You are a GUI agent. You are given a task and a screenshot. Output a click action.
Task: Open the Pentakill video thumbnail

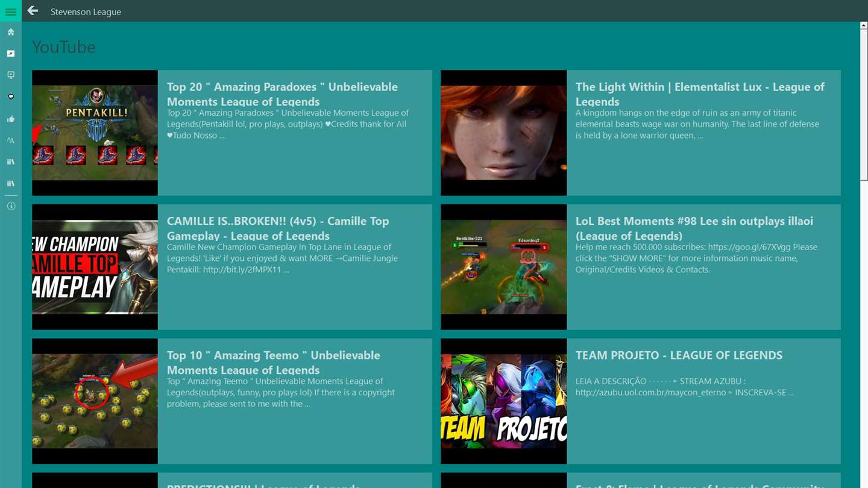(95, 133)
